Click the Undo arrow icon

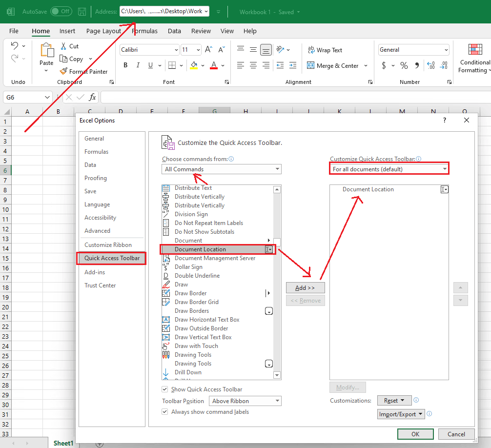(x=15, y=46)
